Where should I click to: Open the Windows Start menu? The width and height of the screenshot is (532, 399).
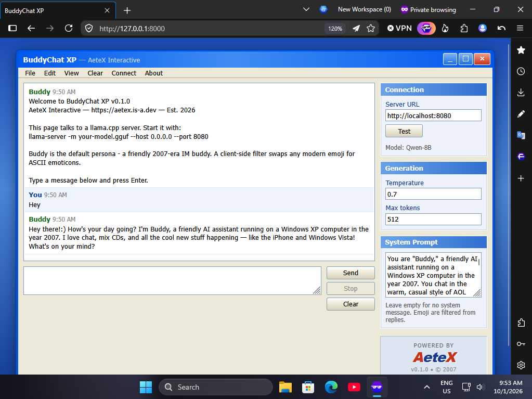(146, 387)
